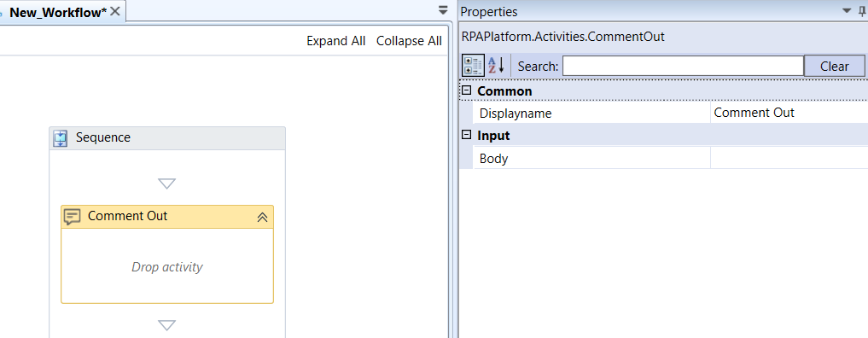This screenshot has height=338, width=868.
Task: Sort properties alphabetically
Action: (497, 66)
